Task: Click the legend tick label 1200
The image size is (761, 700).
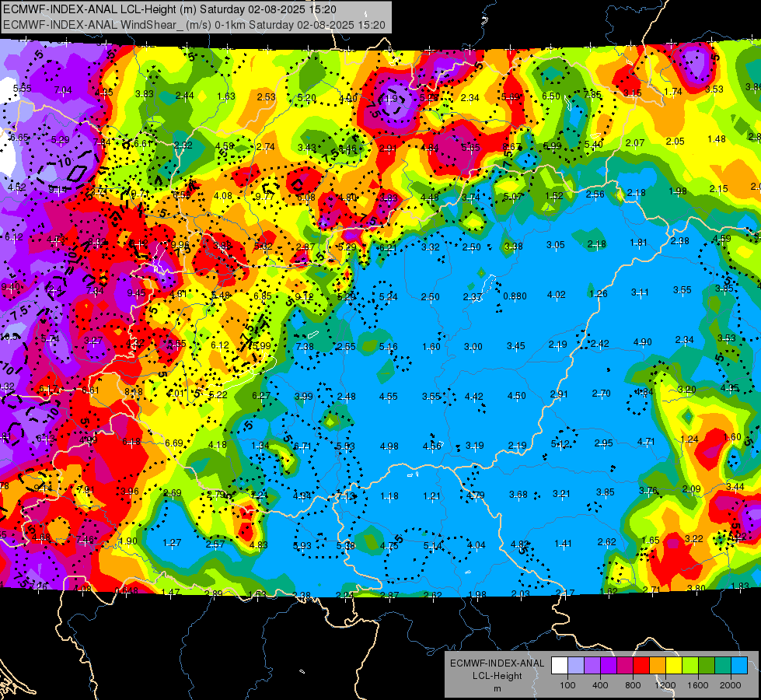Action: 665,685
